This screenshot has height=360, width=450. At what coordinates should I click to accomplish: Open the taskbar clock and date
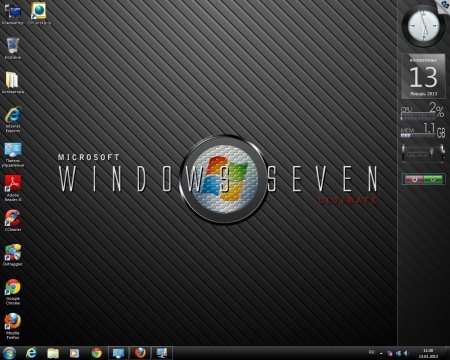pyautogui.click(x=428, y=353)
